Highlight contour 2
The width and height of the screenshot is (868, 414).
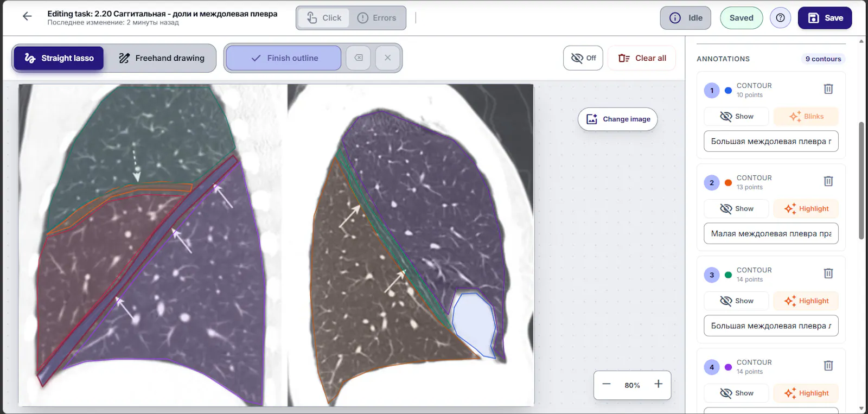coord(806,208)
